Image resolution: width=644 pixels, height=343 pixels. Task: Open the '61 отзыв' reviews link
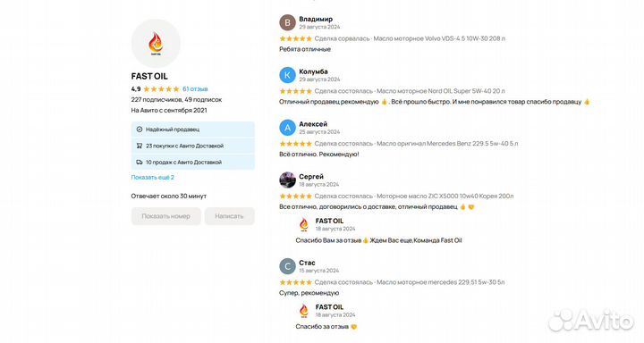195,89
